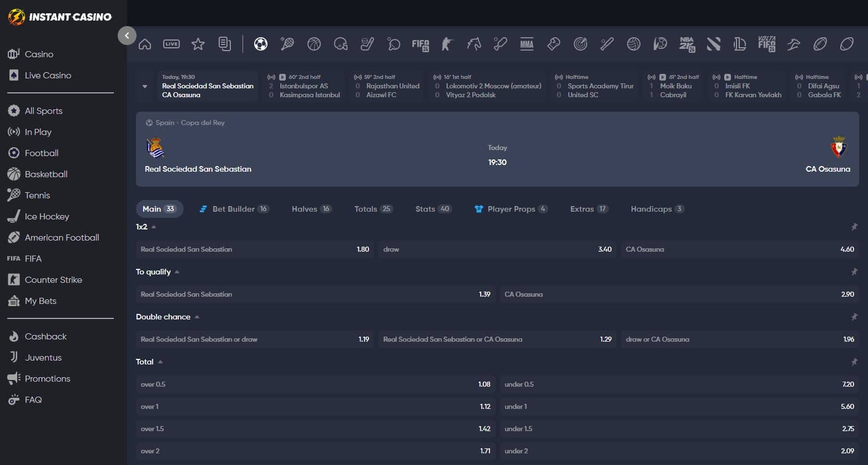Pin the Total market
Screen dimensions: 868x465
point(854,362)
